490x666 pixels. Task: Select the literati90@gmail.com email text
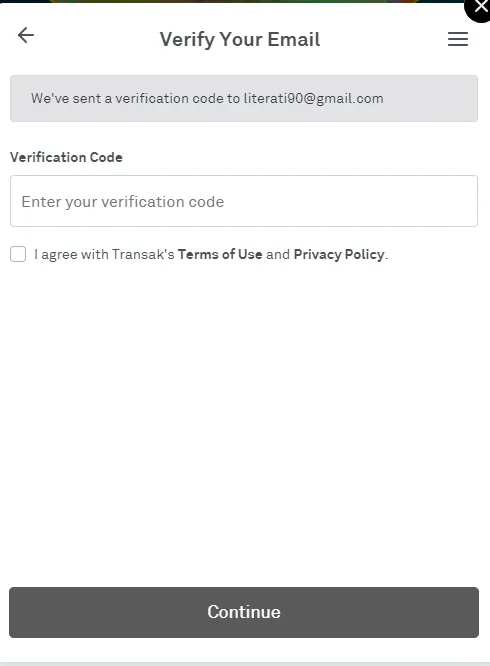click(313, 99)
